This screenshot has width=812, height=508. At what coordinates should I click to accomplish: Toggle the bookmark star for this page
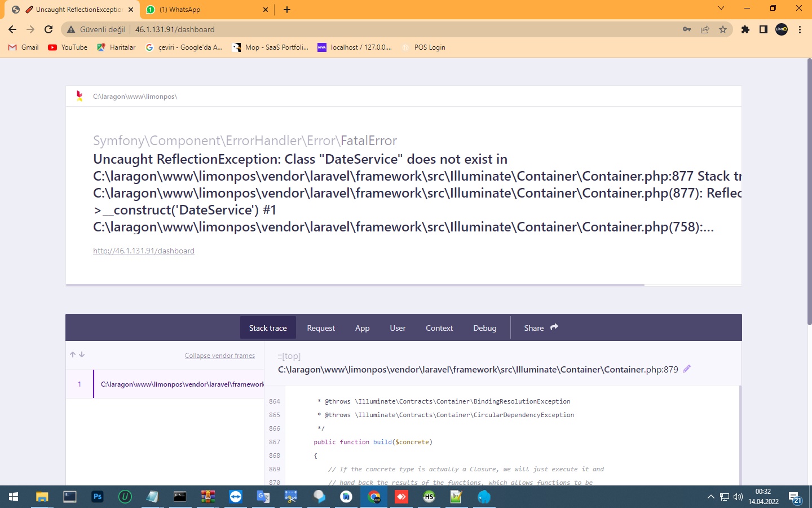(722, 29)
